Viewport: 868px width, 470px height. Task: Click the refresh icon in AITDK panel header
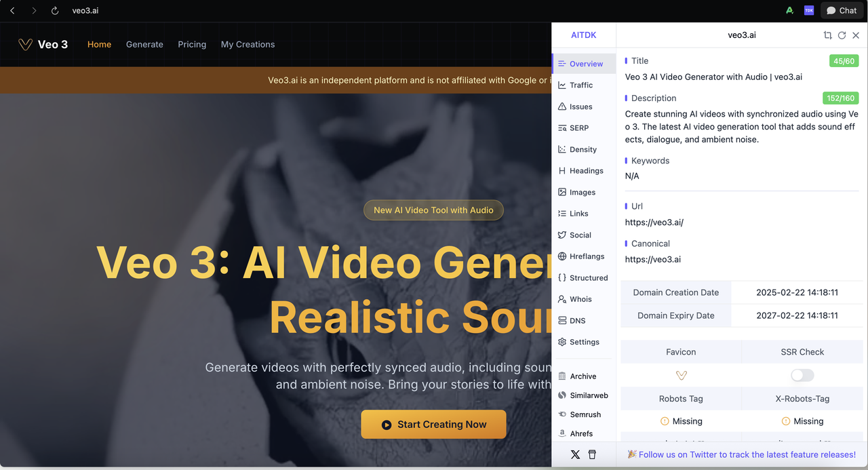point(842,35)
